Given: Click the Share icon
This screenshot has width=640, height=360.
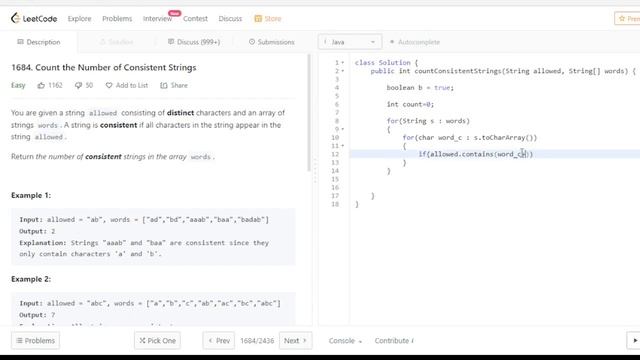Looking at the screenshot, I should [x=164, y=85].
